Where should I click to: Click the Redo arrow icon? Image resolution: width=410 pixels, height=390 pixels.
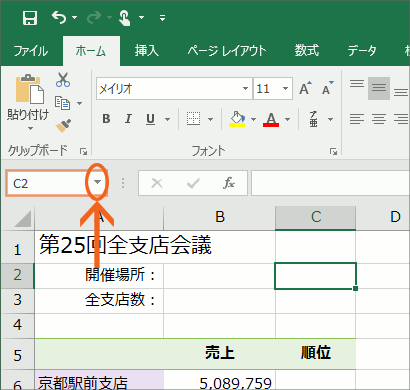point(94,17)
